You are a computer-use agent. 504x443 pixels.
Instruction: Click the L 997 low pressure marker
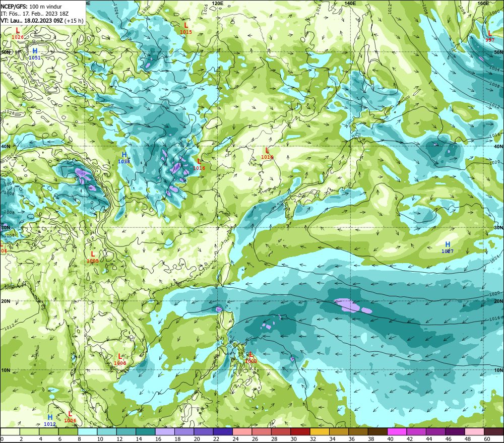490,36
